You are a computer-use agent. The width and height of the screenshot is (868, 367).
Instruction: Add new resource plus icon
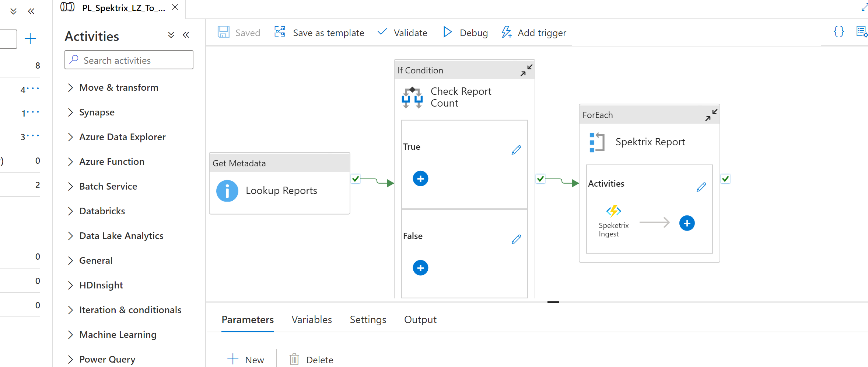[x=30, y=38]
